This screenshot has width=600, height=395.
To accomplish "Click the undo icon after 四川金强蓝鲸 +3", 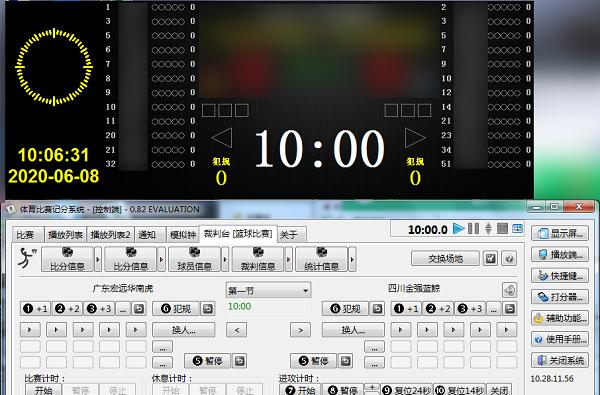I will 510,308.
